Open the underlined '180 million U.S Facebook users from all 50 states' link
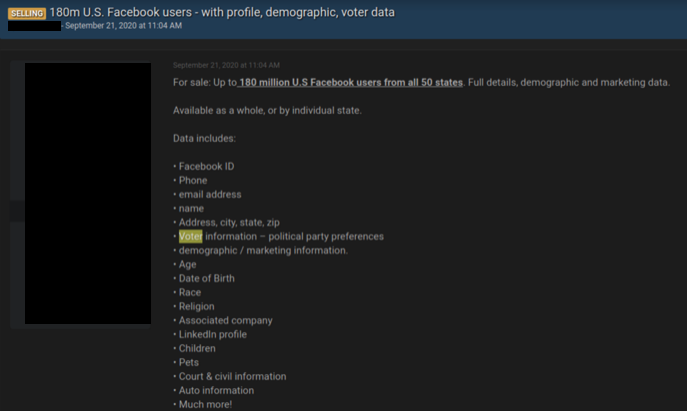 (x=350, y=82)
